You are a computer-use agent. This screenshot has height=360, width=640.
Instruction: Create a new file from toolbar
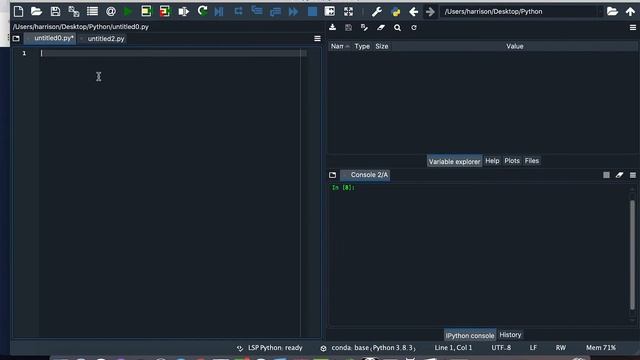[x=18, y=11]
